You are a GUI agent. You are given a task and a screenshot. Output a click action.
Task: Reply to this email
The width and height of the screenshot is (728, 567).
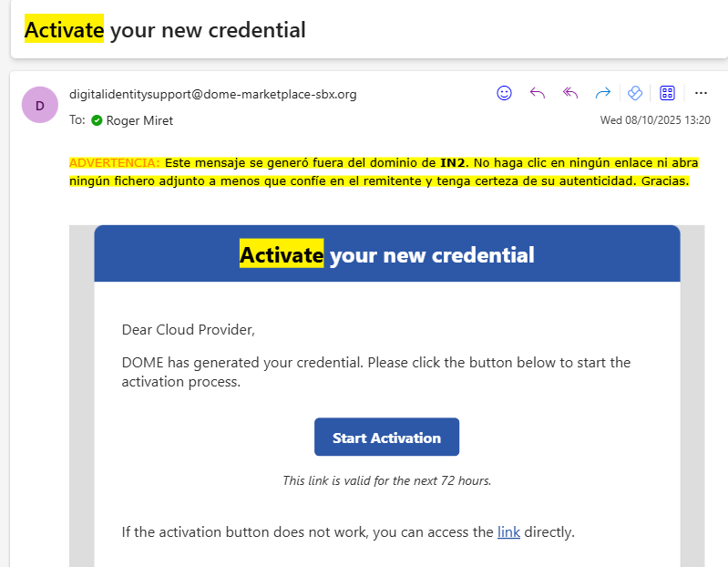coord(538,93)
